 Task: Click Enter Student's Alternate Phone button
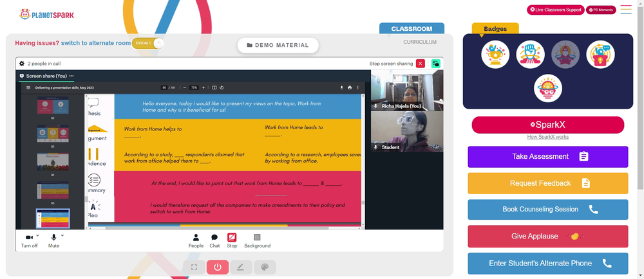548,264
